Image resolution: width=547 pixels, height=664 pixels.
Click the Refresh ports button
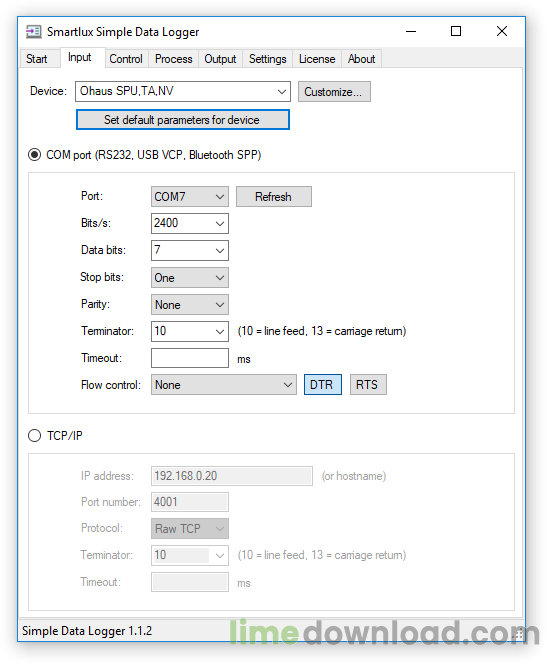tap(274, 196)
